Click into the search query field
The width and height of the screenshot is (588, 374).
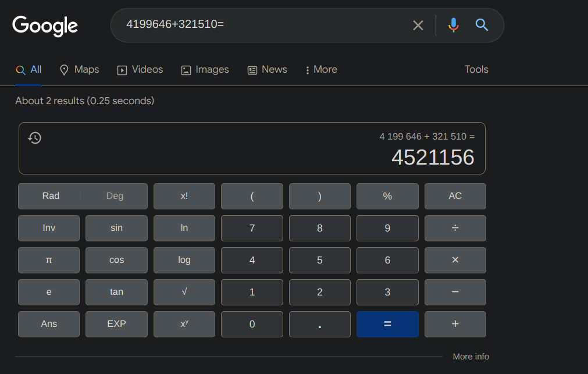tap(262, 25)
